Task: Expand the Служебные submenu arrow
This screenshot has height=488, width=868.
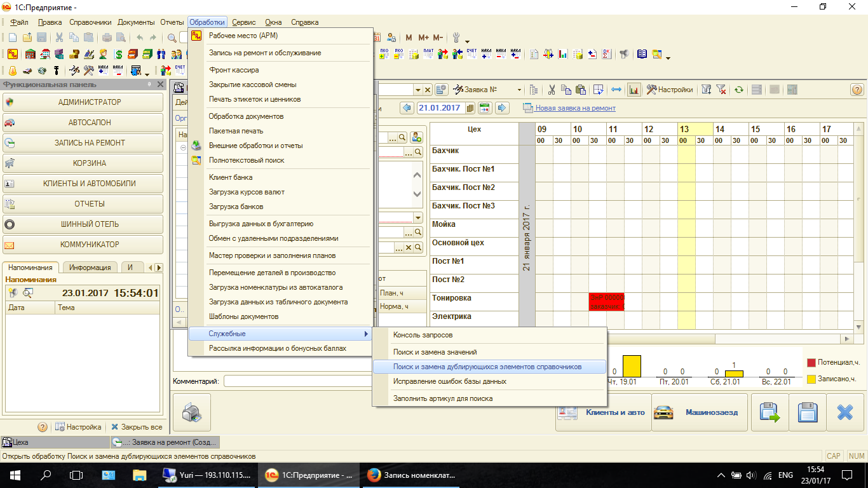Action: 365,334
